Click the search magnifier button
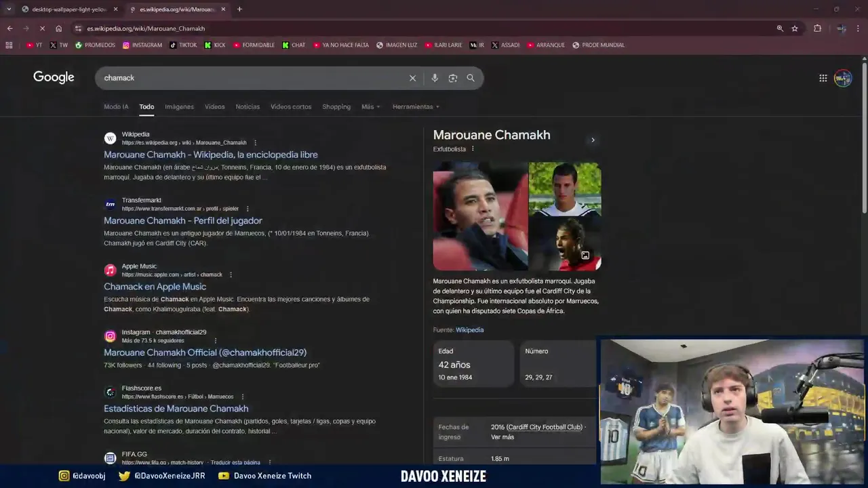 point(471,78)
